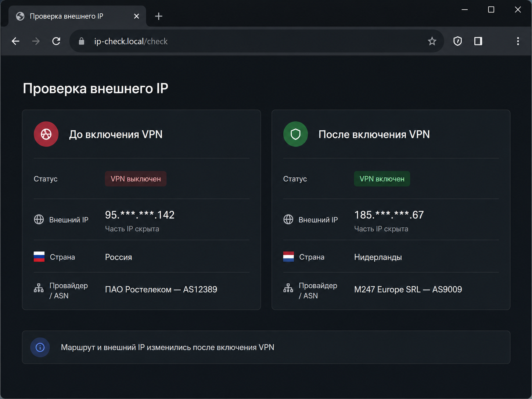Minimize the browser window
The image size is (532, 399).
(x=465, y=10)
